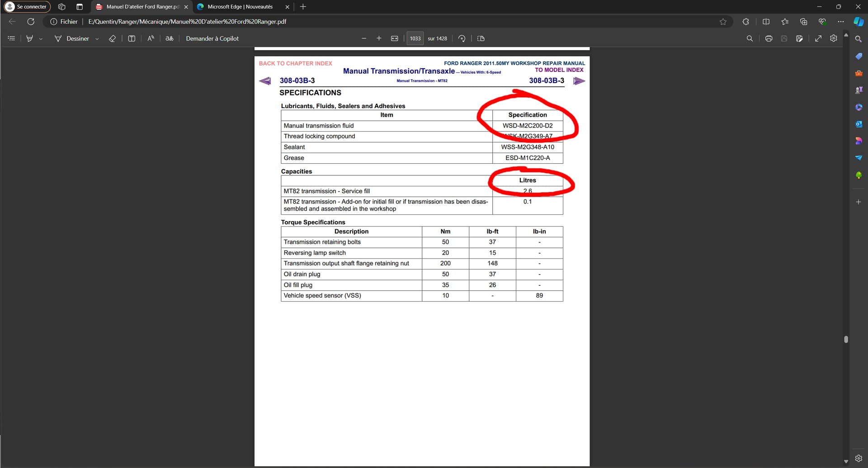Open Outlook in the sidebar
This screenshot has width=868, height=468.
point(859,124)
